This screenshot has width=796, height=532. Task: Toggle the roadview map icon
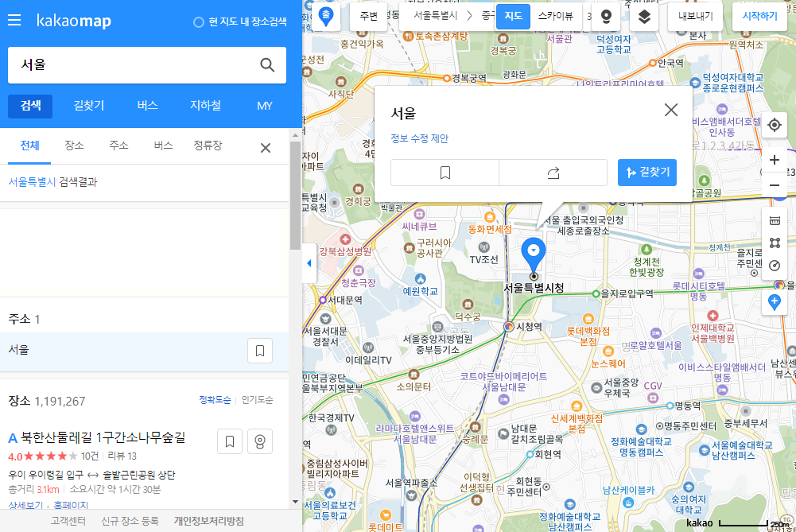(606, 17)
